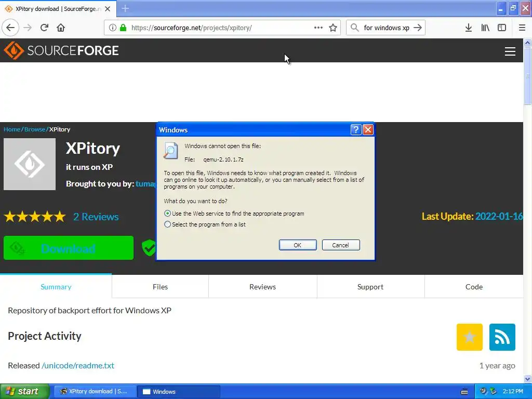
Task: Open the Firefox hamburger menu
Action: [522, 28]
